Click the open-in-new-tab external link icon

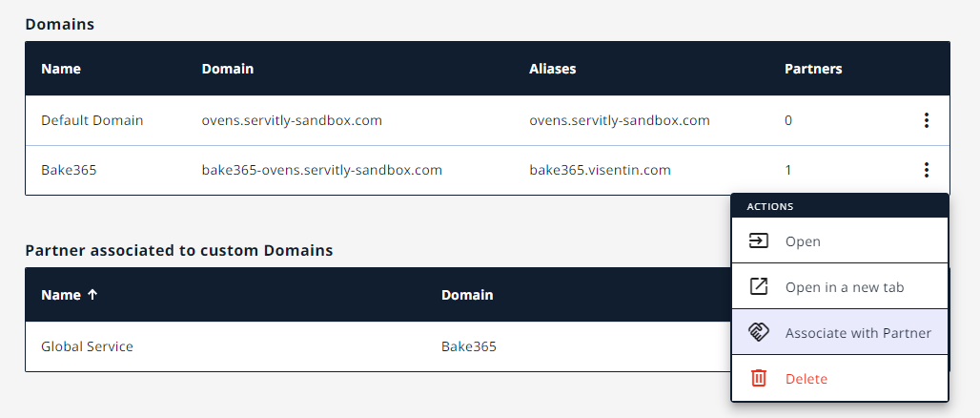[759, 286]
